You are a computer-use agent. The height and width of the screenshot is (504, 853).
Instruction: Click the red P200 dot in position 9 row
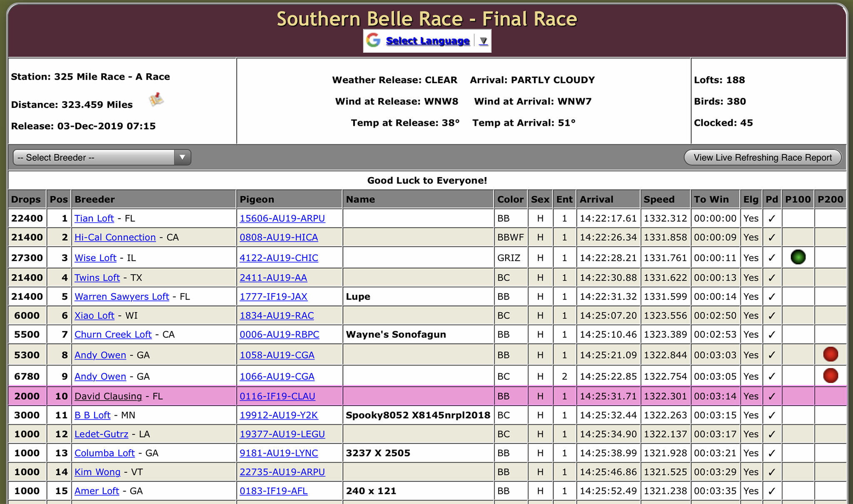(x=831, y=376)
